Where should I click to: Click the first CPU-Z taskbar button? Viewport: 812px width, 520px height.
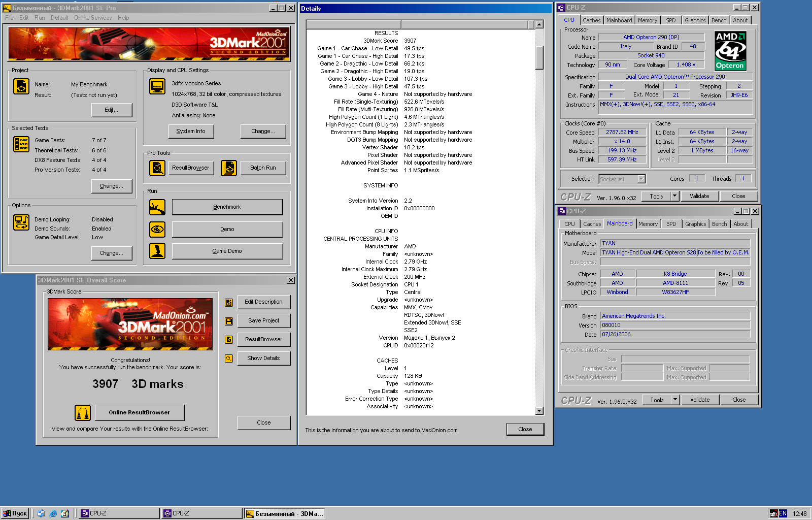click(x=119, y=513)
